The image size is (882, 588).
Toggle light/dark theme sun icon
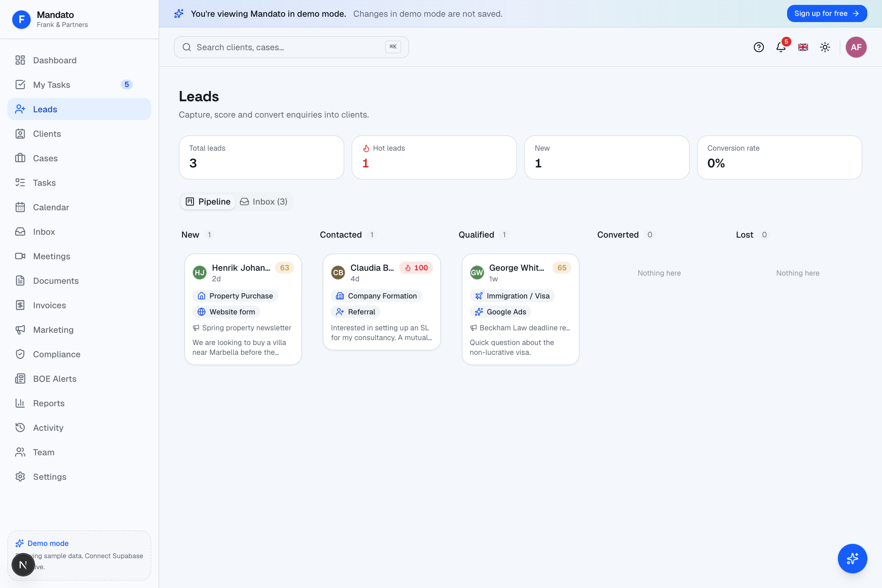tap(825, 47)
